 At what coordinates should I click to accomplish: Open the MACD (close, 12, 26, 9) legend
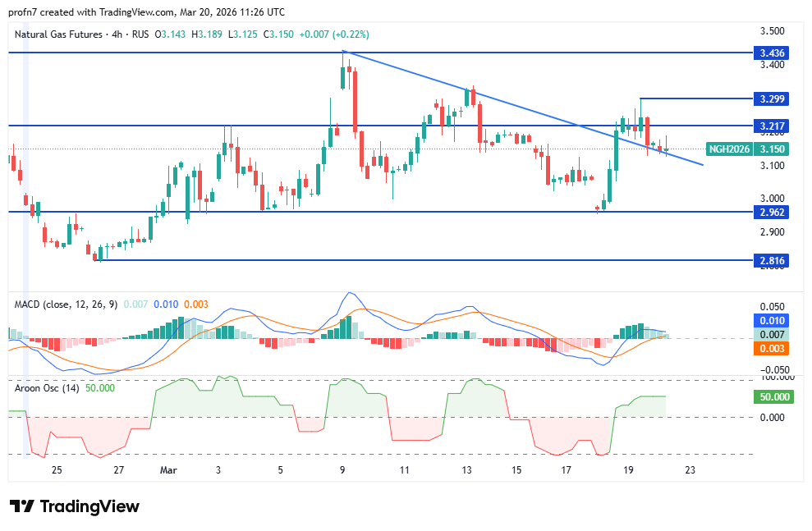[66, 304]
